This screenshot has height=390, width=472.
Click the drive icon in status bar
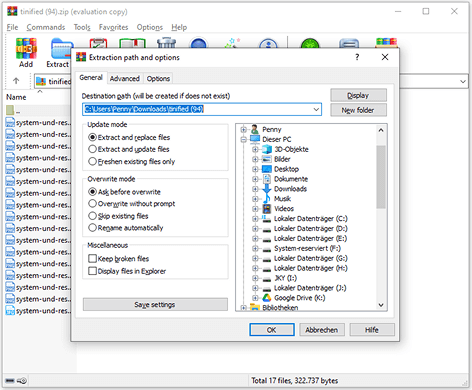pyautogui.click(x=10, y=380)
